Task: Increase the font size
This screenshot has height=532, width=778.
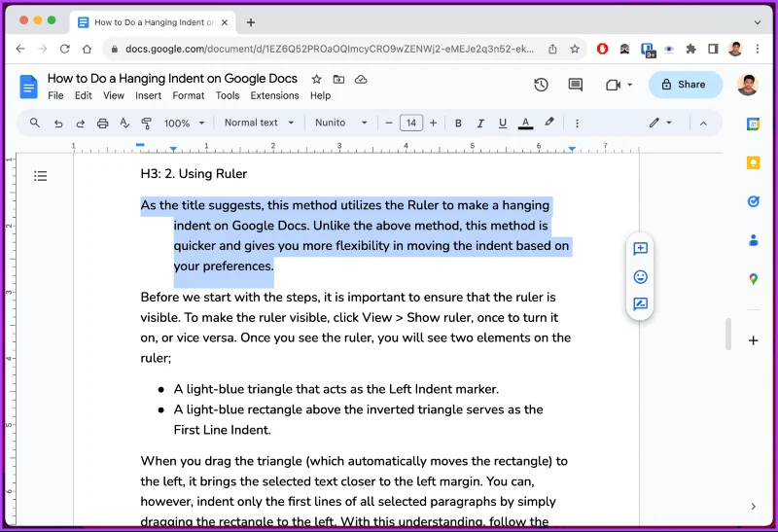Action: (433, 124)
